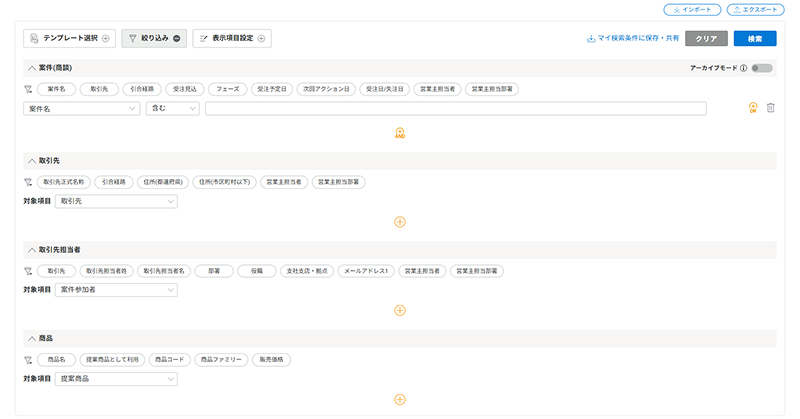Open the 対象項目 dropdown showing 取引先

(116, 202)
